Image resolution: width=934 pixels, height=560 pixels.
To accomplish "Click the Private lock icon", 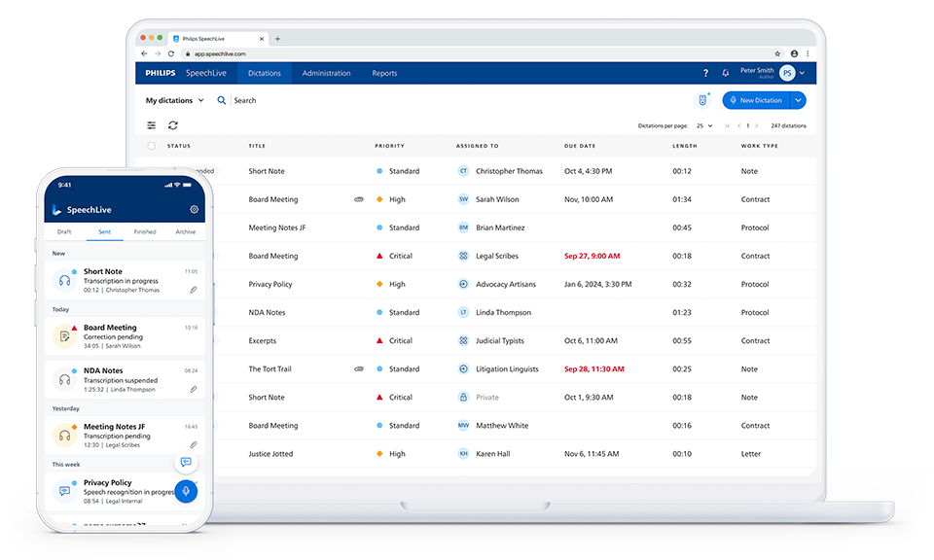I will tap(463, 397).
